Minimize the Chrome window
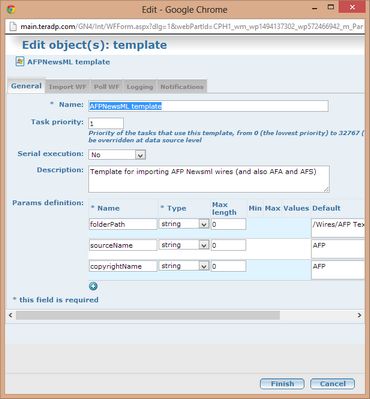Image resolution: width=370 pixels, height=399 pixels. coord(315,8)
